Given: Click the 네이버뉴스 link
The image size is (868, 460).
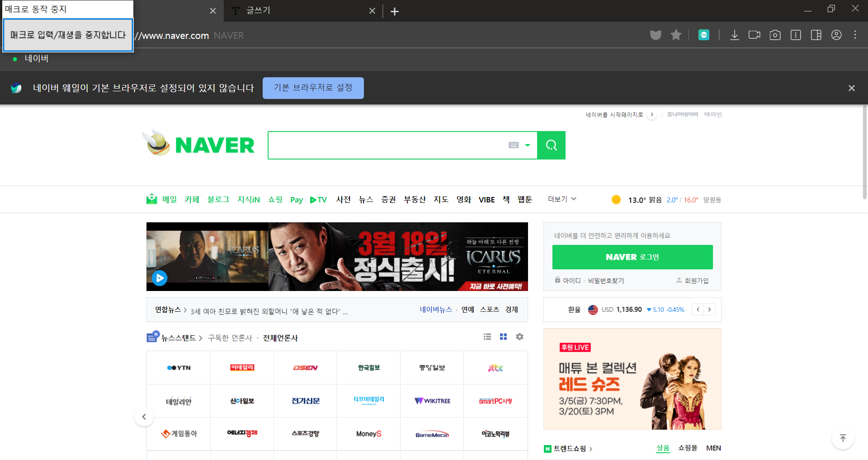Looking at the screenshot, I should (x=436, y=310).
